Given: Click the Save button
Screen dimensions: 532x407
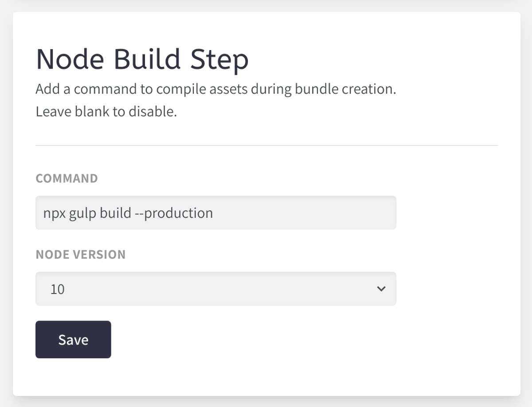Looking at the screenshot, I should [73, 340].
